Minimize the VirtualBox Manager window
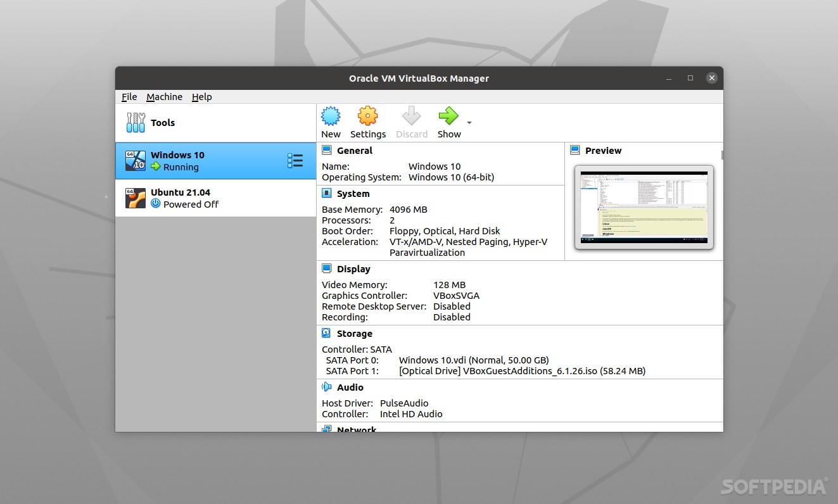838x504 pixels. click(x=669, y=78)
